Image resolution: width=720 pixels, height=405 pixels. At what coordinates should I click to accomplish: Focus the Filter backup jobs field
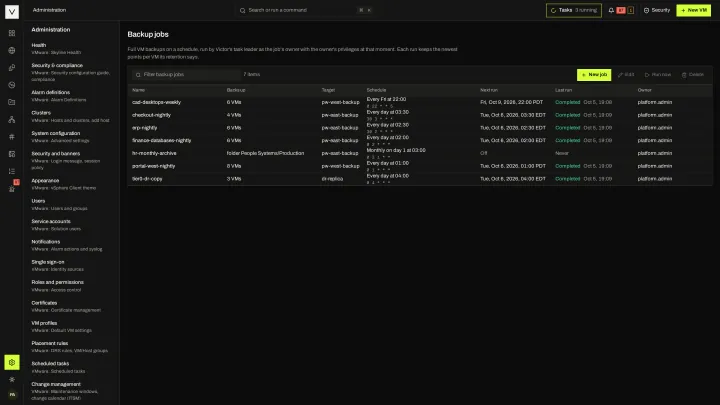pyautogui.click(x=186, y=75)
